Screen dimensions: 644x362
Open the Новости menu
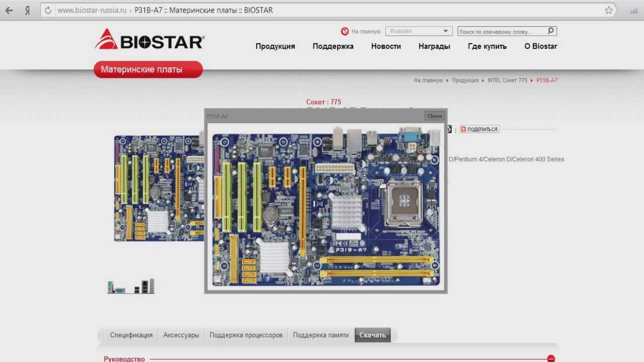tap(386, 46)
